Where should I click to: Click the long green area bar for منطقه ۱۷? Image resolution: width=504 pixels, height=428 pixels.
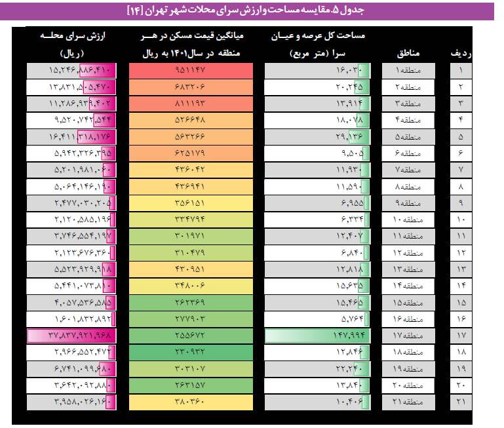pyautogui.click(x=318, y=335)
